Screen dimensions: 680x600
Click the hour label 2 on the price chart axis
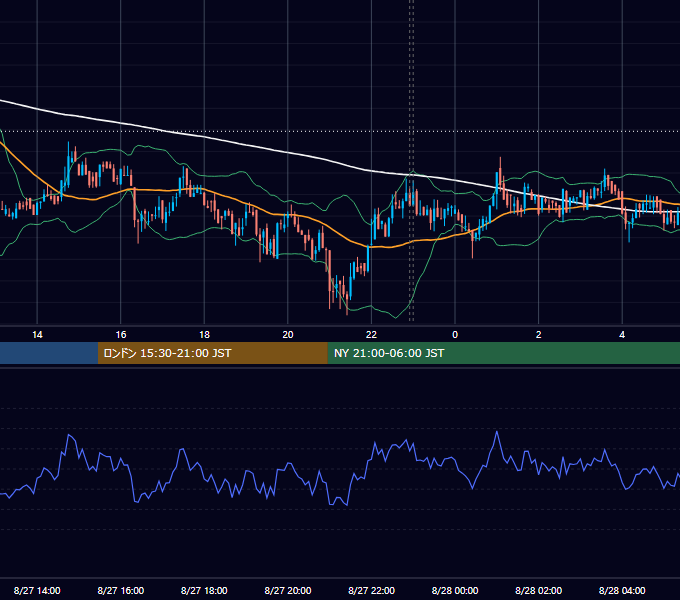[x=539, y=335]
